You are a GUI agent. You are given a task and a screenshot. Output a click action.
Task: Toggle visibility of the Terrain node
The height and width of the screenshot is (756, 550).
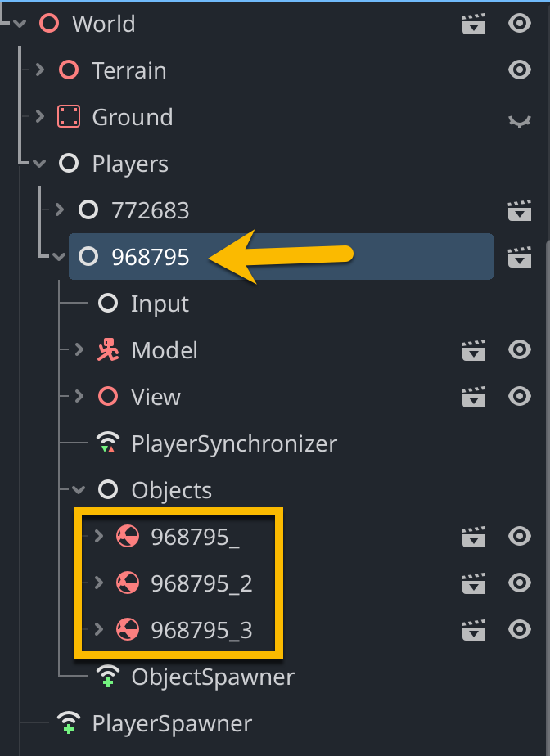point(520,70)
